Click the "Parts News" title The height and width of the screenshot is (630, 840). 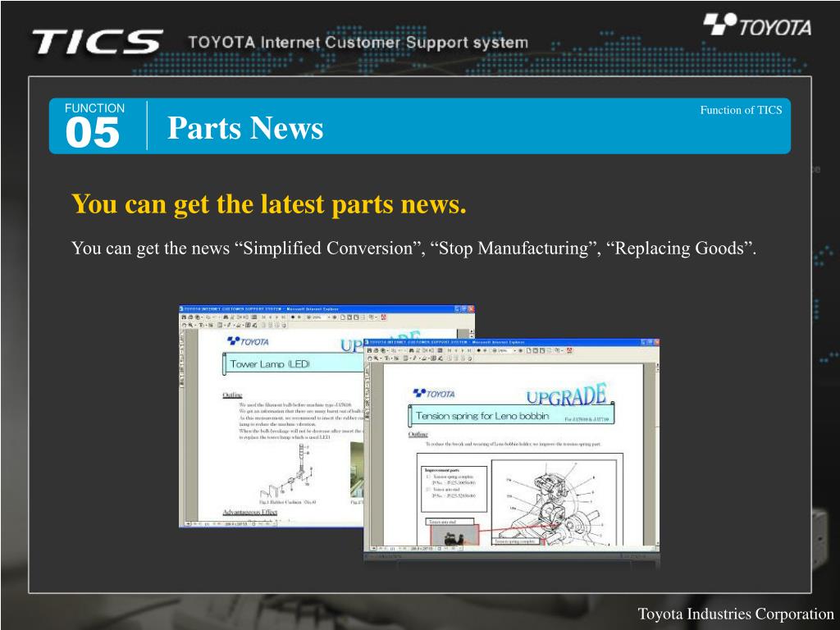point(245,128)
